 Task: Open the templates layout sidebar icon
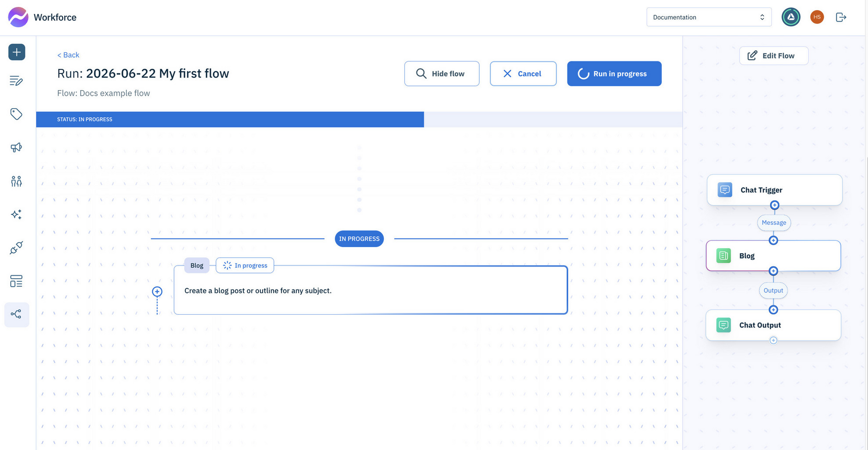(x=17, y=281)
